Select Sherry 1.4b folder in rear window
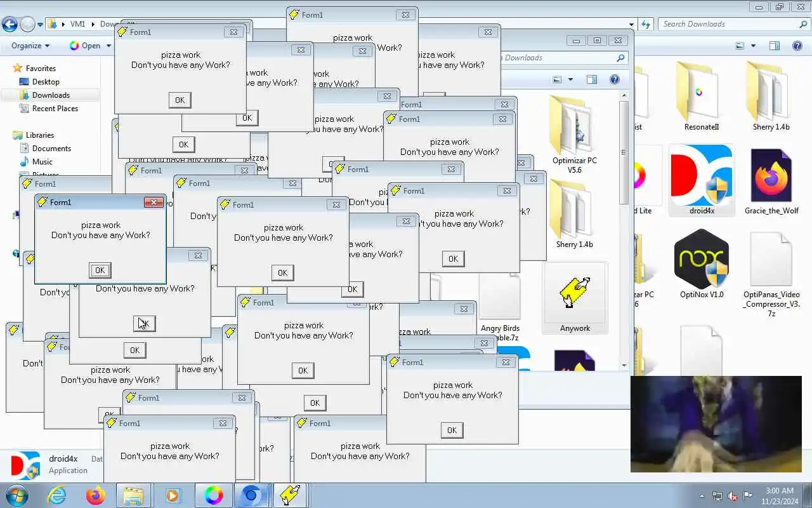The image size is (812, 508). point(771,96)
